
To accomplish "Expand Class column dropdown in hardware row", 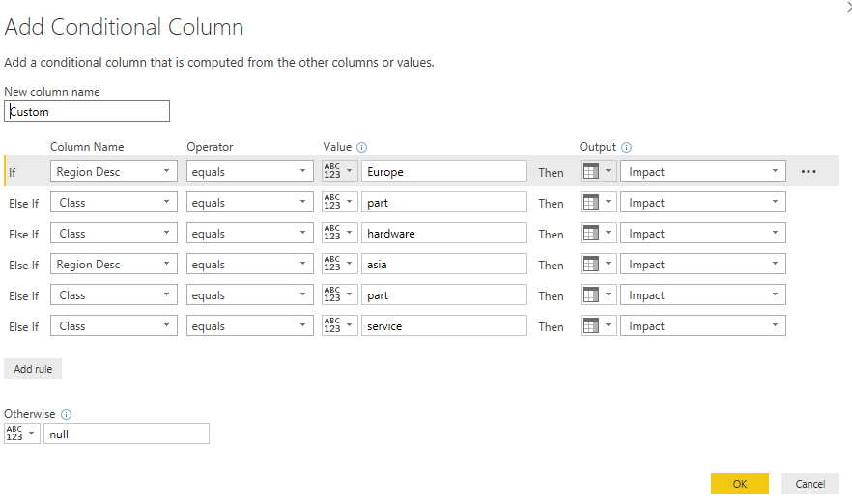I will pyautogui.click(x=114, y=233).
